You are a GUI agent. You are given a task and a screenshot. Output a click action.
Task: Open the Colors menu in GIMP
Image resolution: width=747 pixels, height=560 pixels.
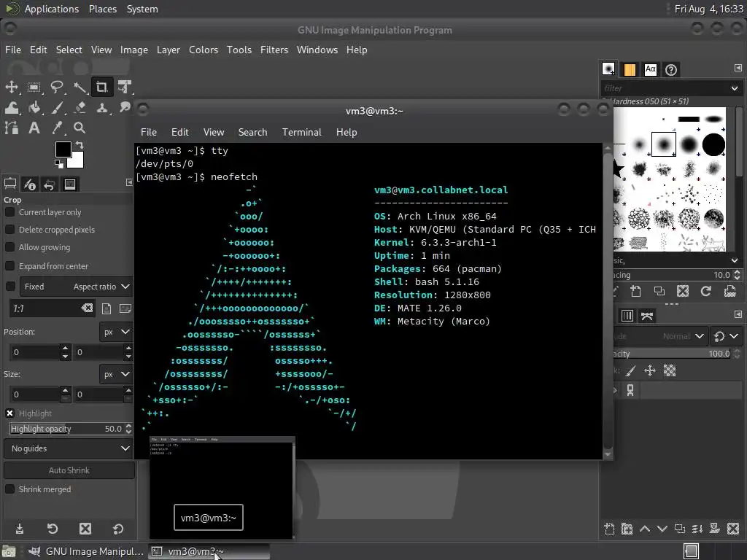click(204, 50)
